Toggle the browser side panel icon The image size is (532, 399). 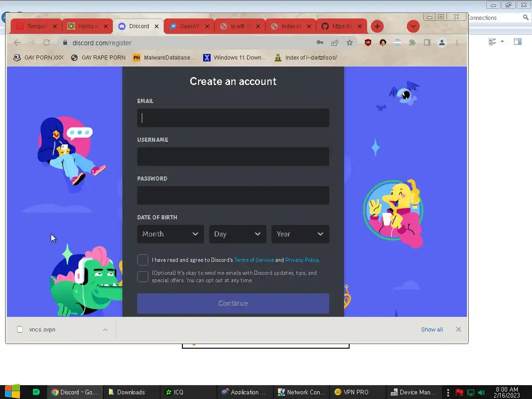(427, 42)
